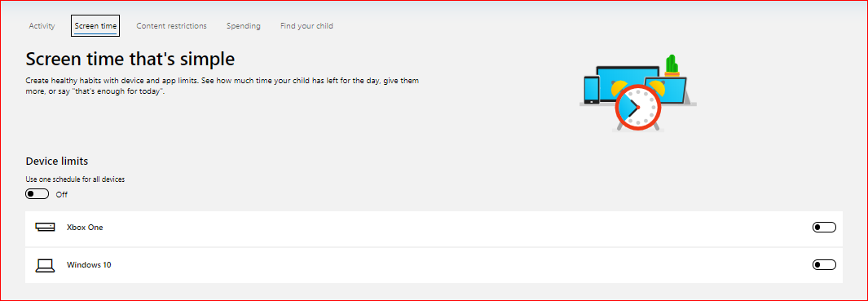
Task: Click the Xbox One label text
Action: pos(85,228)
